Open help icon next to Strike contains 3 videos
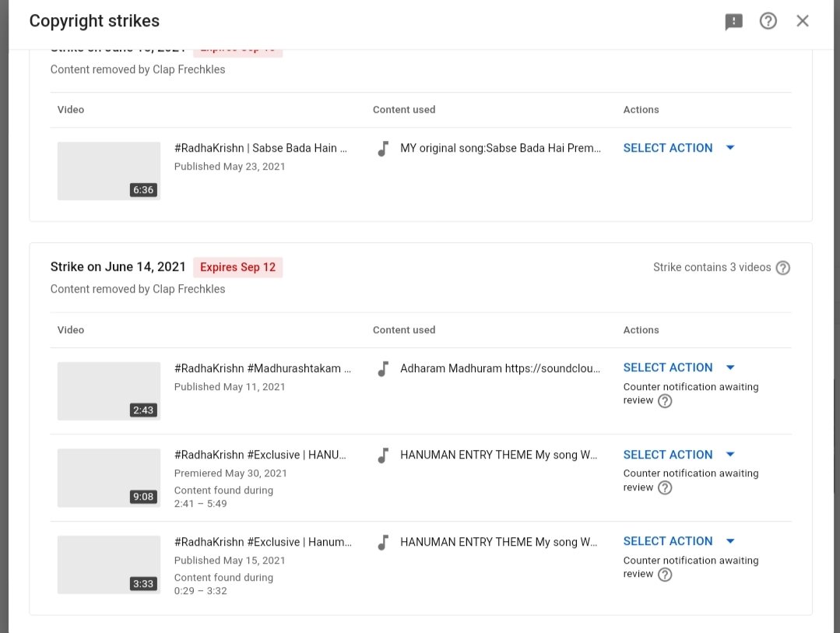 (x=782, y=268)
